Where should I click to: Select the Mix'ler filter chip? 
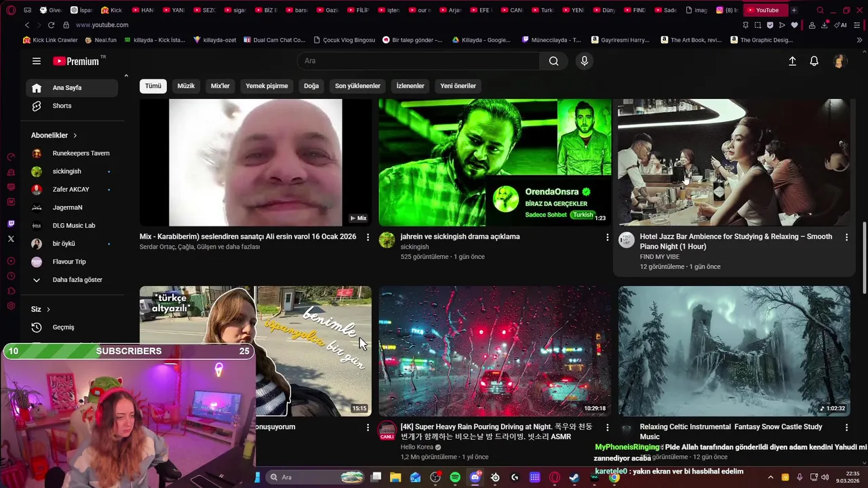220,86
